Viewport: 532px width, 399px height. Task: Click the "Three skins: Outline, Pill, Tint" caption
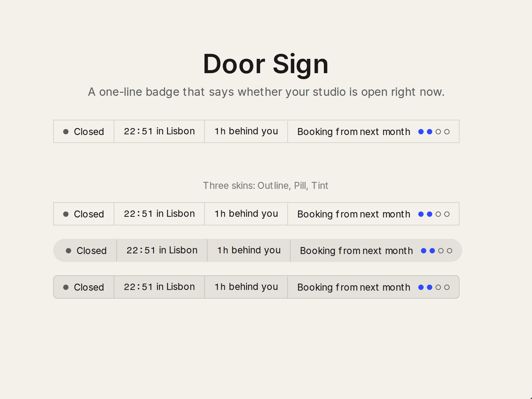tap(266, 186)
